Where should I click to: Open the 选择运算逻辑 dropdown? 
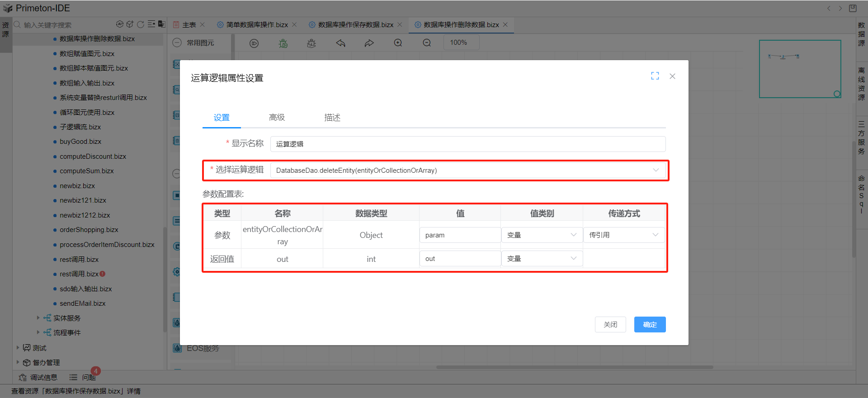(467, 171)
